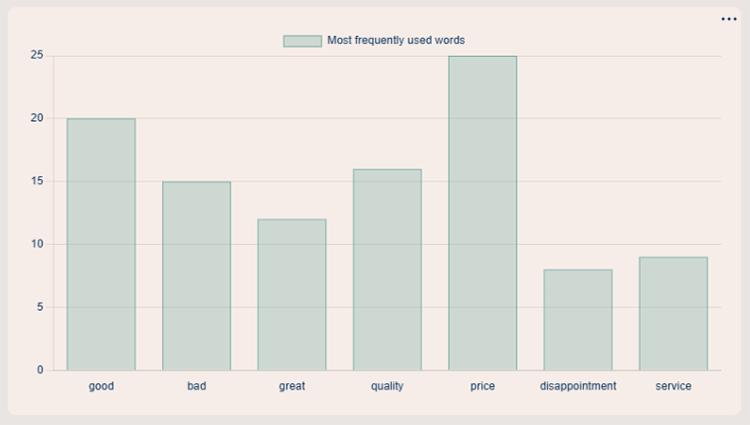The image size is (750, 425).
Task: Click the y-axis value 0
Action: click(40, 370)
